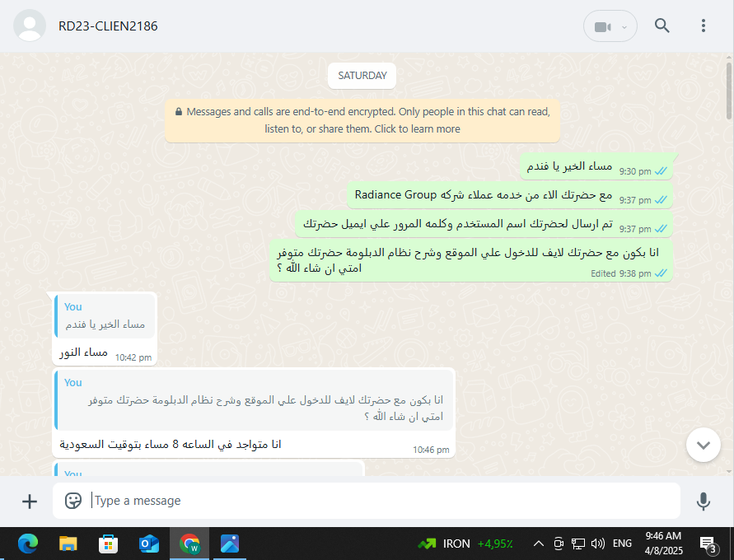The width and height of the screenshot is (734, 560).
Task: Open network settings tray icon
Action: point(578,544)
